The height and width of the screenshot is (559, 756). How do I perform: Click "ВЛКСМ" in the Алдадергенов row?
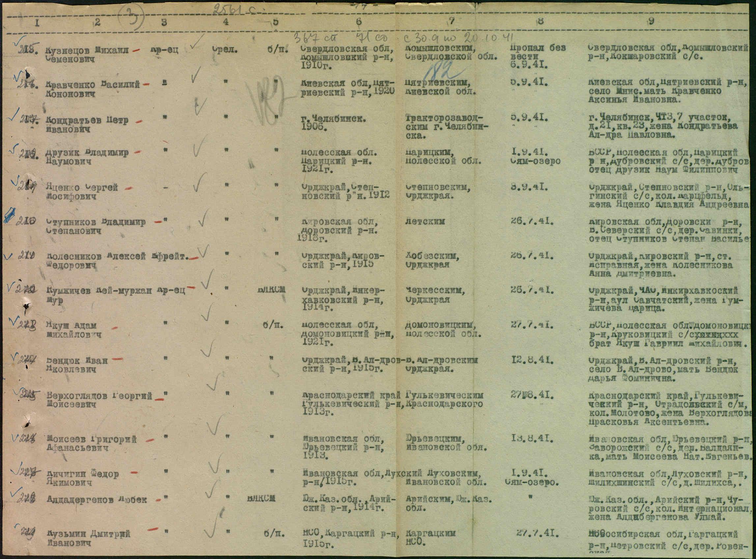pyautogui.click(x=261, y=498)
